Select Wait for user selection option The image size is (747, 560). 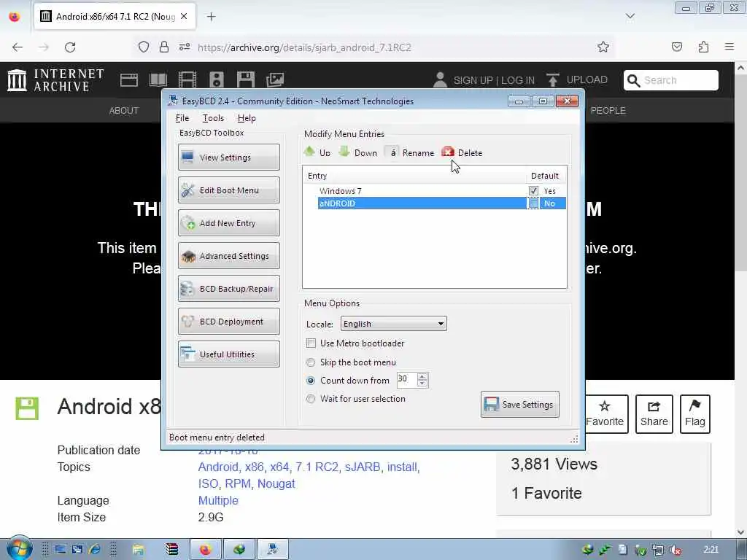click(x=311, y=399)
